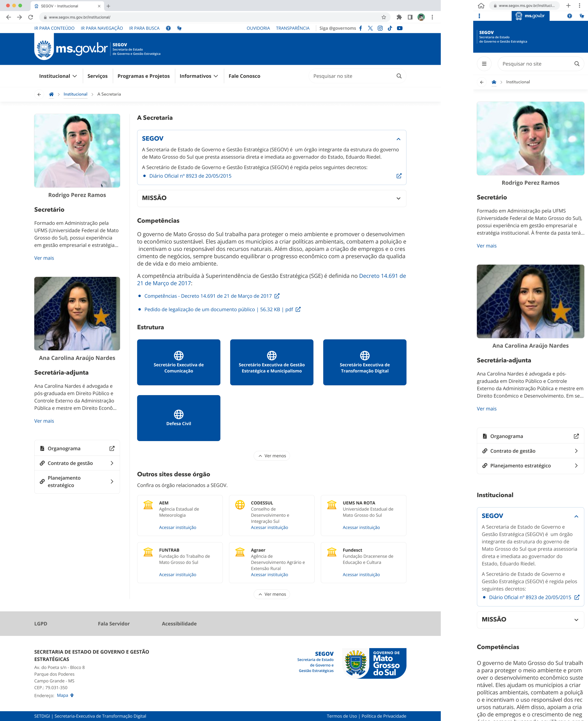The width and height of the screenshot is (588, 721).
Task: Open the mobile hamburger menu button
Action: pos(484,64)
